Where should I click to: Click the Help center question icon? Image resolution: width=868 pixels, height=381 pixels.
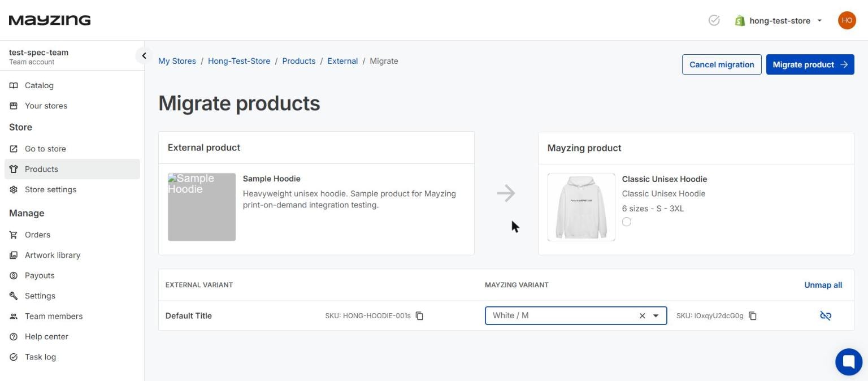(x=14, y=336)
